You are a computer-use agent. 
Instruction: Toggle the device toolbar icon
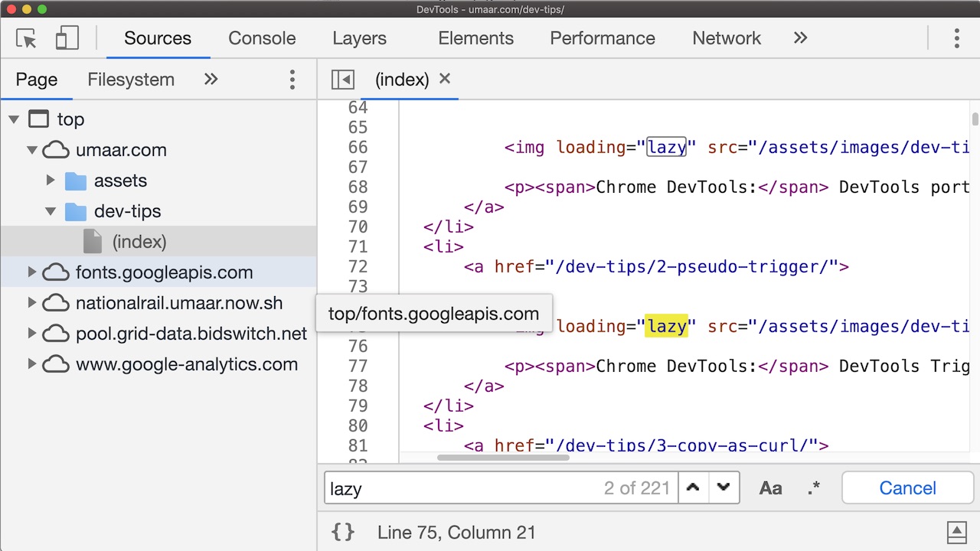[x=67, y=38]
